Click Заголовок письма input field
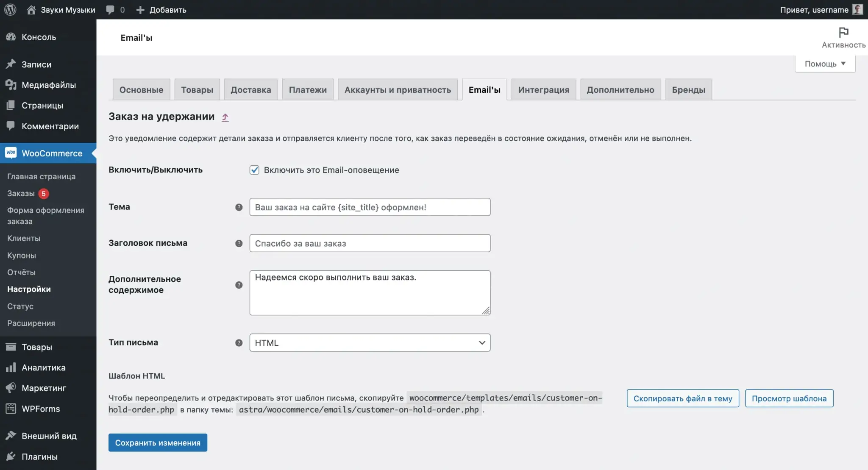The width and height of the screenshot is (868, 470). [369, 242]
